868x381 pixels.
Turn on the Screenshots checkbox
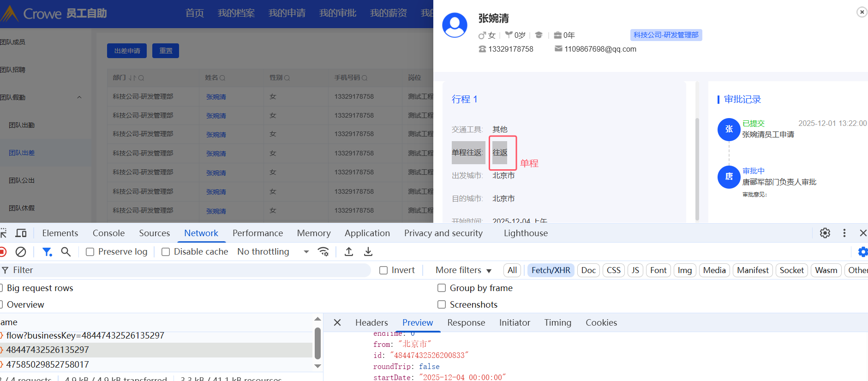coord(442,304)
